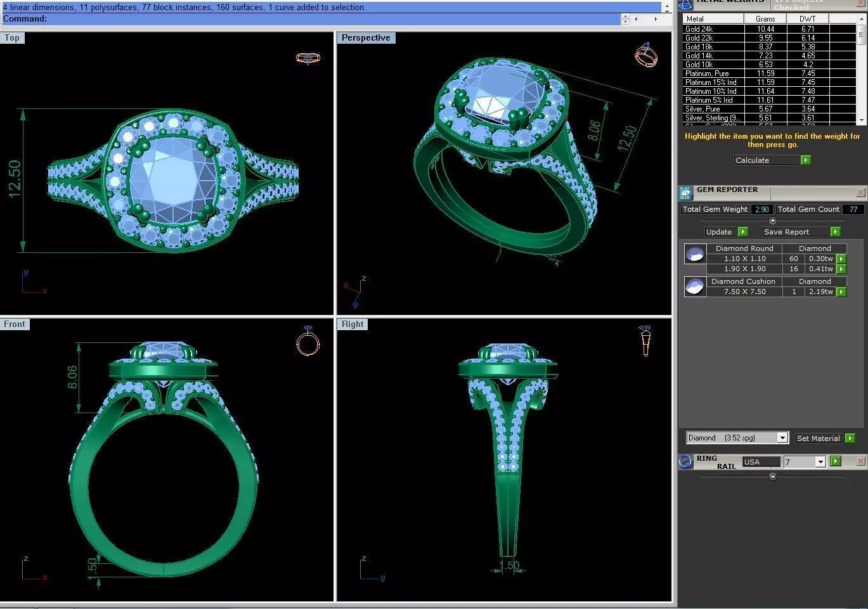Click the 1.10 X 1.10 size cell
Viewport: 868px width, 609px height.
click(x=745, y=259)
